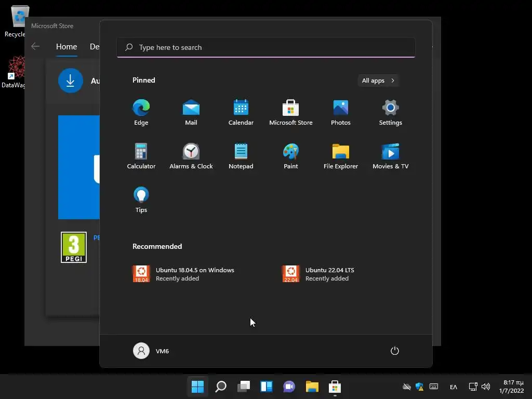Open the VM6 user account menu
532x399 pixels.
[x=151, y=351]
